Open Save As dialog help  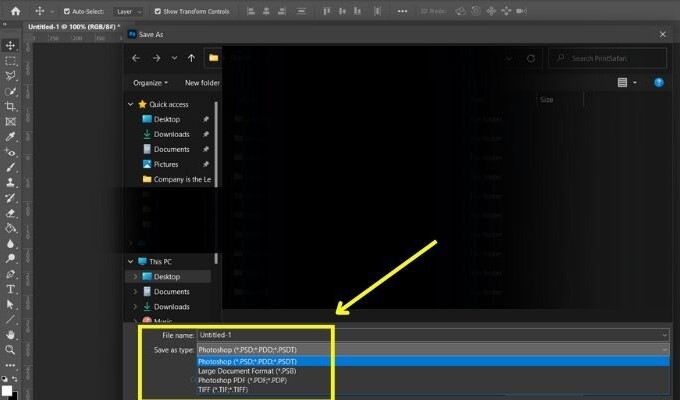tap(658, 82)
